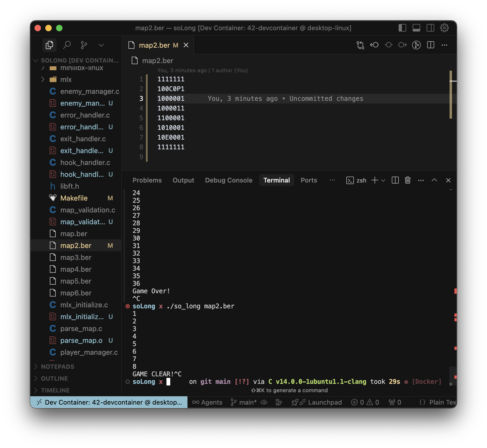Click the editor minimap scrollbar slider
Image resolution: width=487 pixels, height=448 pixels.
click(451, 94)
